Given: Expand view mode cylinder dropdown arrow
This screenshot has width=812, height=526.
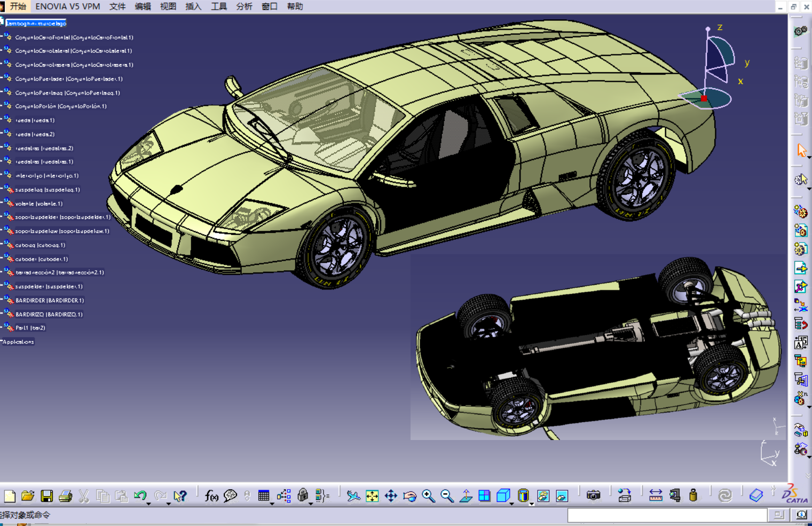Looking at the screenshot, I should click(x=531, y=503).
